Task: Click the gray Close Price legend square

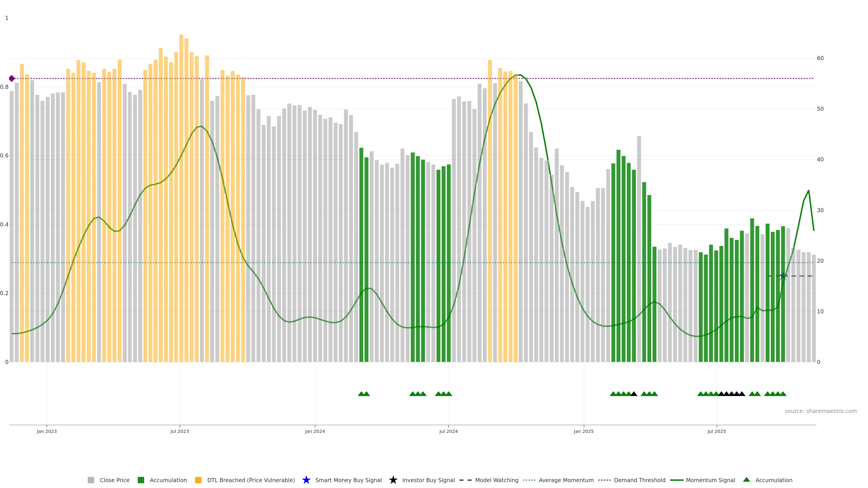Action: (91, 480)
